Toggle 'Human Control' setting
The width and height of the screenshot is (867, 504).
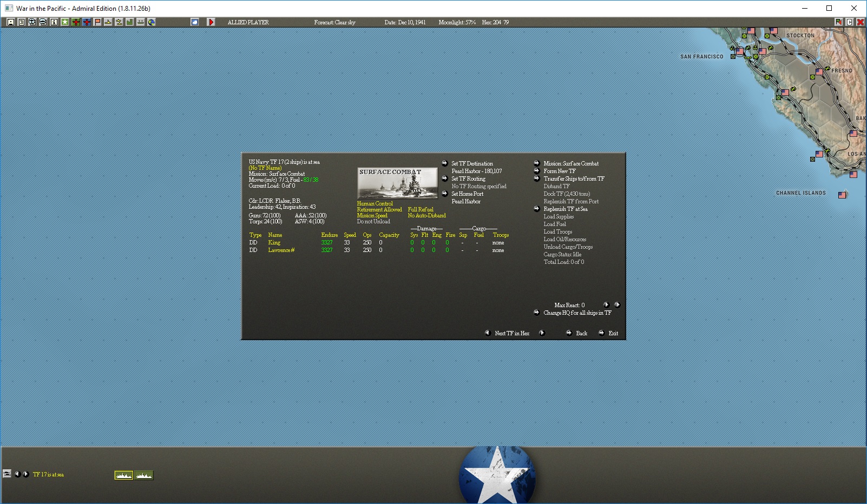click(x=375, y=204)
